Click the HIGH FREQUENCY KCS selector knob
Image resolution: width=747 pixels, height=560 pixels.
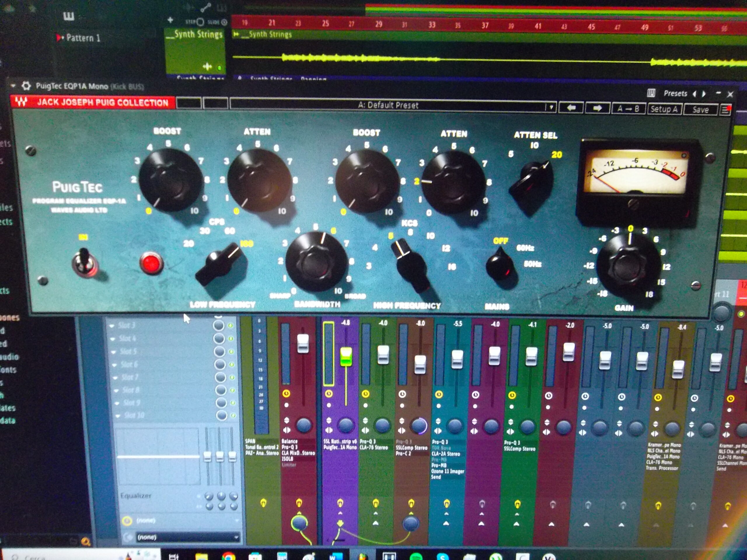click(x=410, y=265)
